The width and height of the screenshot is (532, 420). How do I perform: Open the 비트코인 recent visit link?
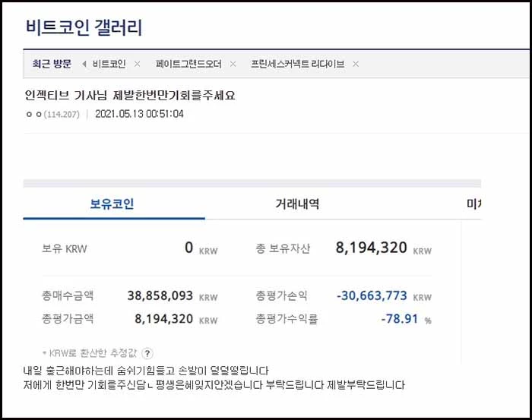point(109,64)
